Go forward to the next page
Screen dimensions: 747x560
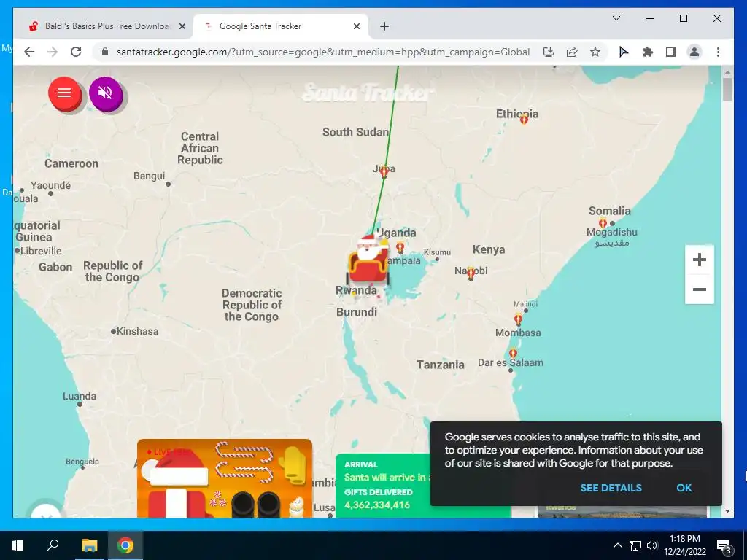click(x=53, y=52)
